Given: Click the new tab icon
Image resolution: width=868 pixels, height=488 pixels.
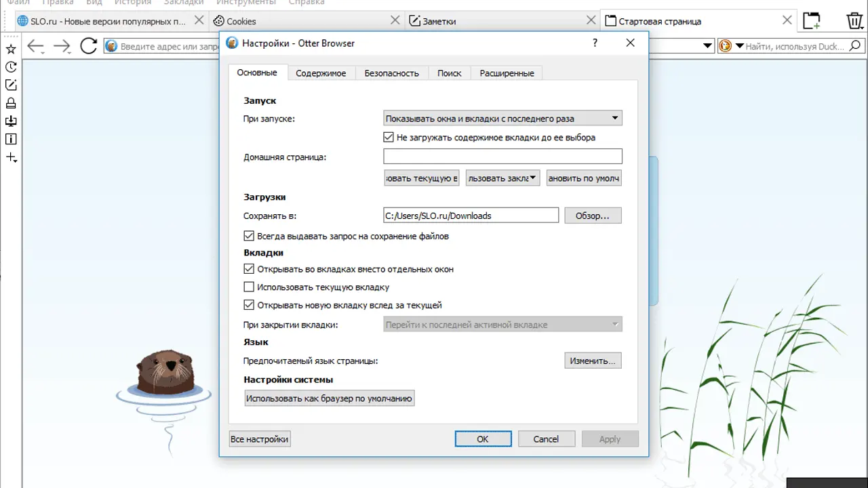Looking at the screenshot, I should [812, 21].
